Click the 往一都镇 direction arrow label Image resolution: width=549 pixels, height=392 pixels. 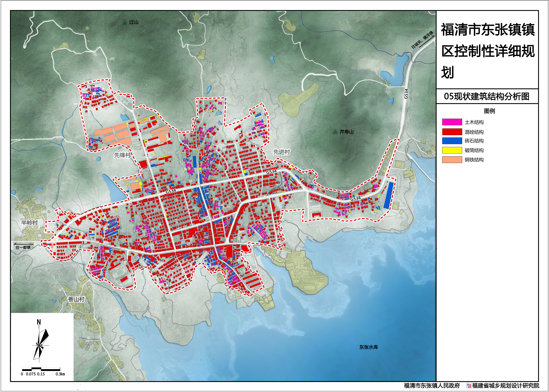pyautogui.click(x=23, y=246)
